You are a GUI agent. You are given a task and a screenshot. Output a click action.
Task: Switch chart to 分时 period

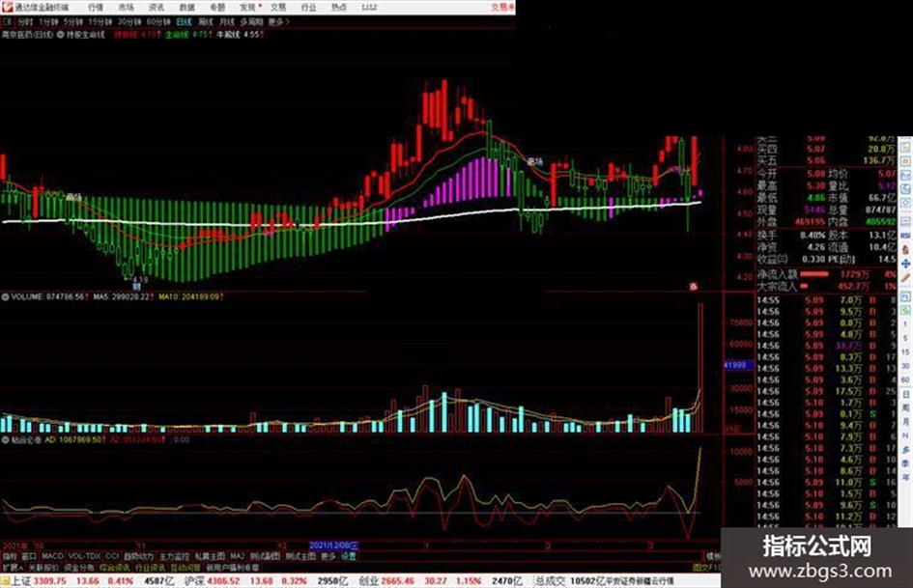click(x=25, y=21)
